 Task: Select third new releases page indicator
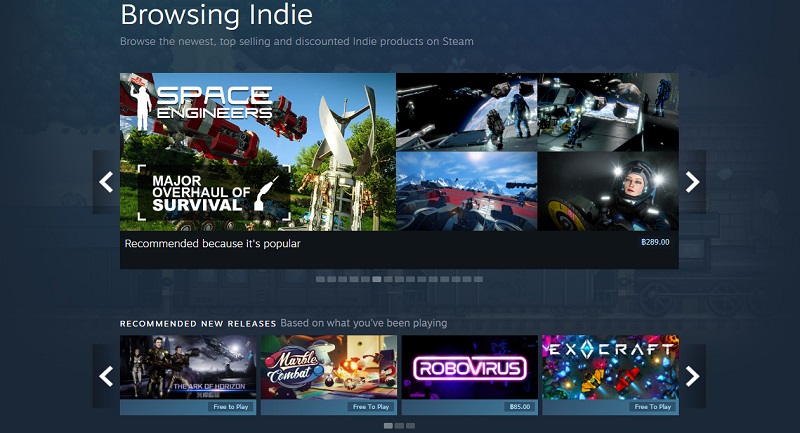pos(410,425)
